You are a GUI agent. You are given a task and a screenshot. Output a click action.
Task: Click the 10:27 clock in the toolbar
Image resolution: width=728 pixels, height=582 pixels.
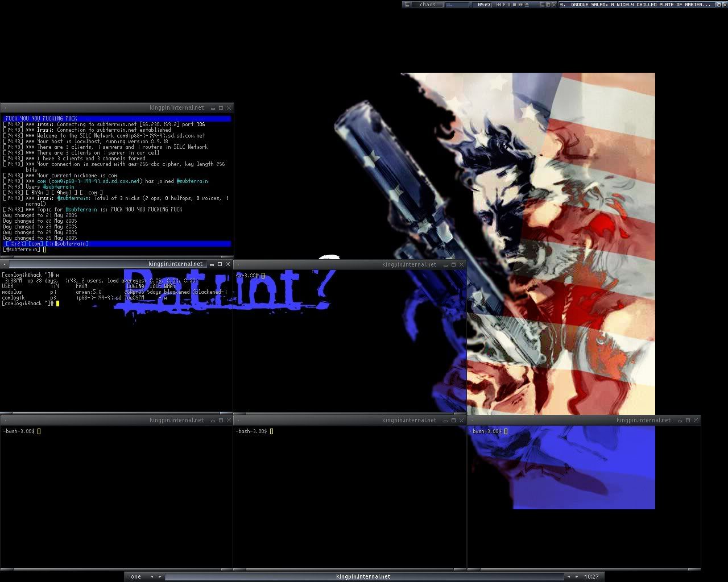click(x=591, y=576)
